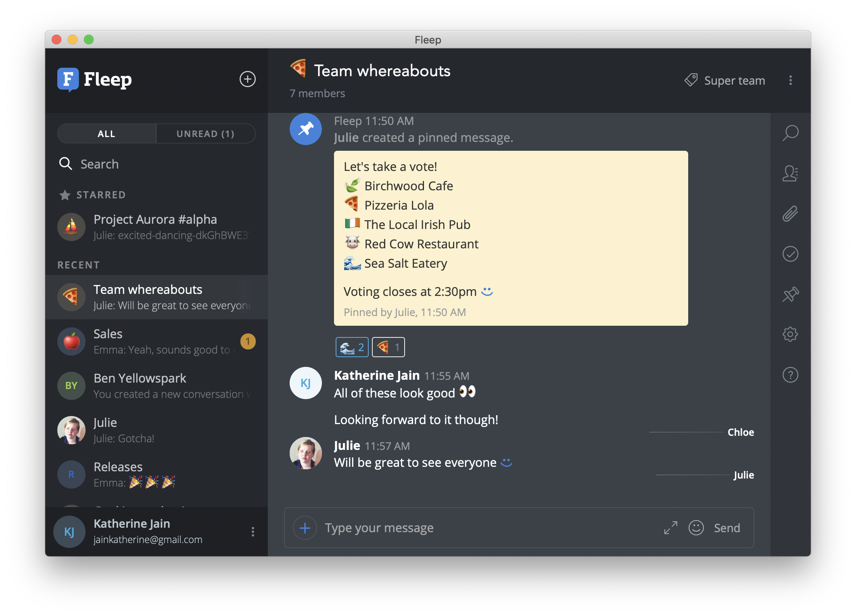The image size is (856, 616).
Task: Open the Releases conversation
Action: 157,474
